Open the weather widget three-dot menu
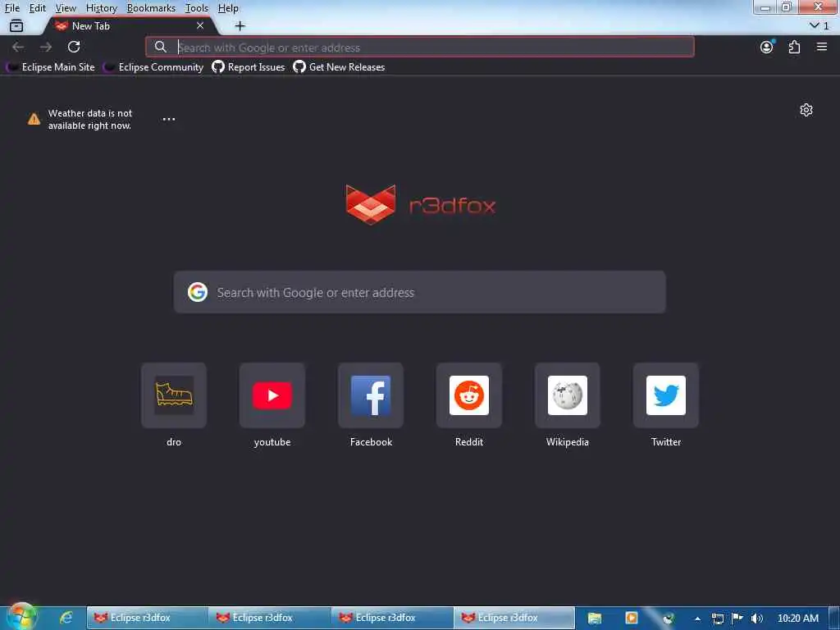 point(169,119)
